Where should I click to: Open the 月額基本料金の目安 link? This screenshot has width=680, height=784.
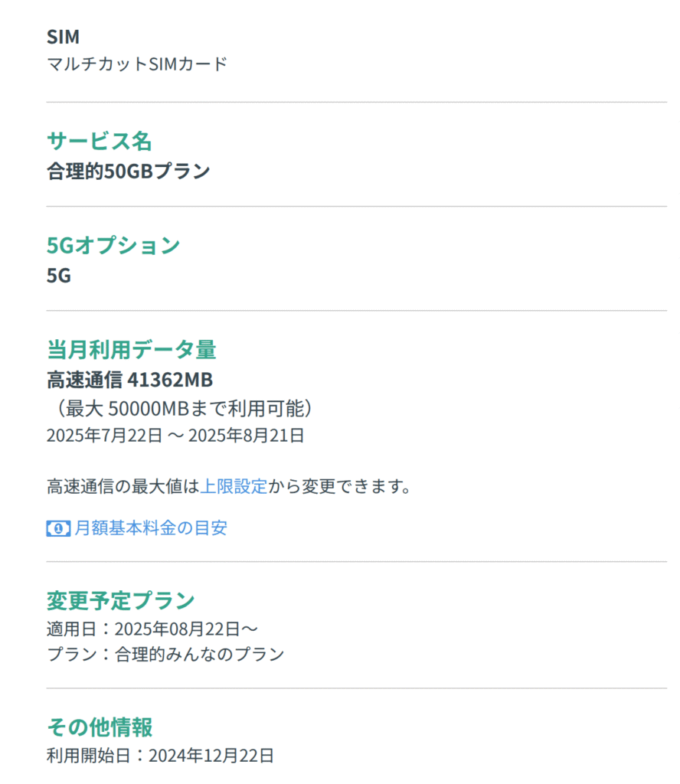151,528
